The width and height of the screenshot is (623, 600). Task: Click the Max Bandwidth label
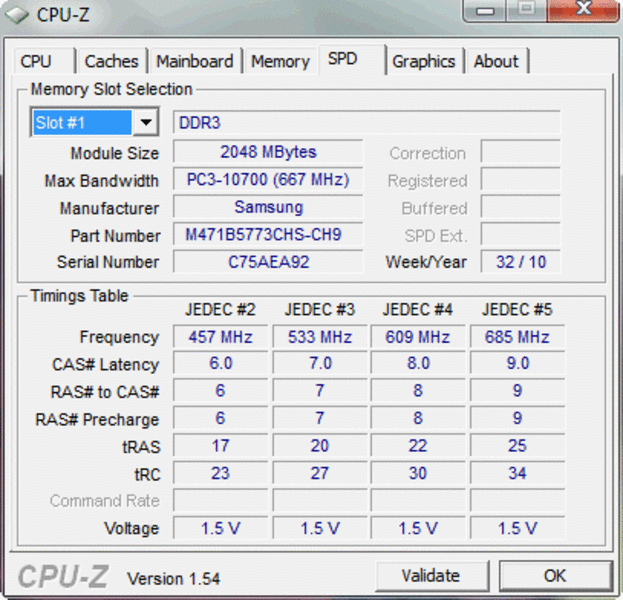(x=102, y=181)
